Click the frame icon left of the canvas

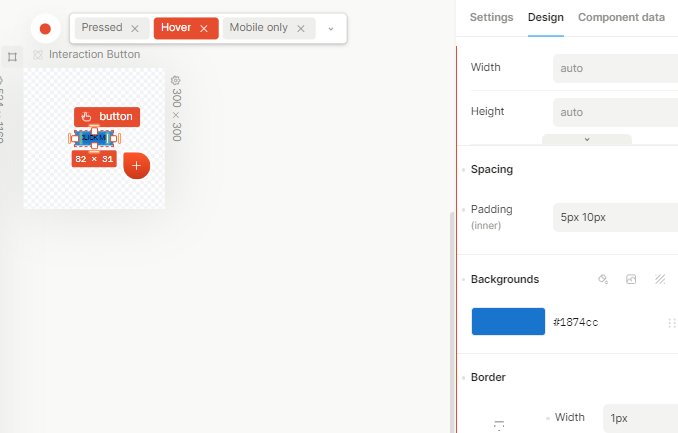point(12,57)
